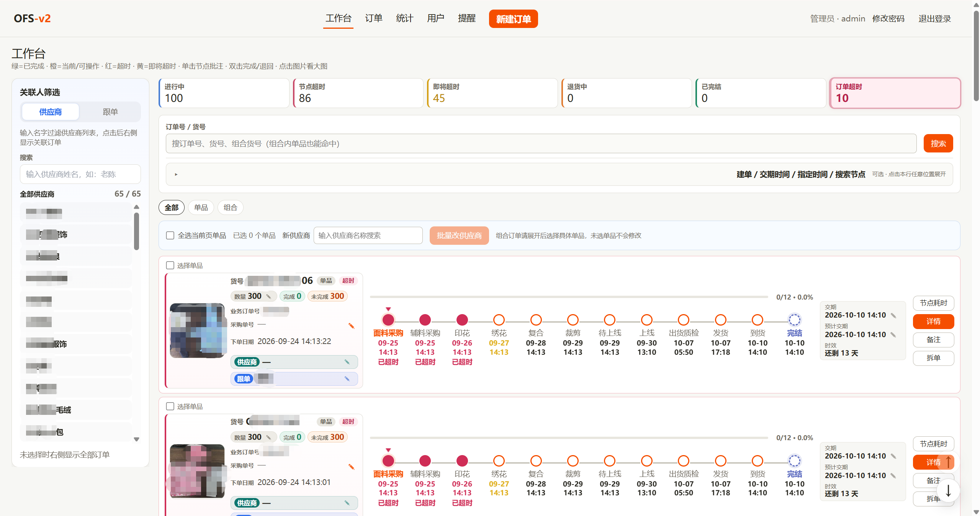Click 订单超时 stat card

tap(895, 93)
